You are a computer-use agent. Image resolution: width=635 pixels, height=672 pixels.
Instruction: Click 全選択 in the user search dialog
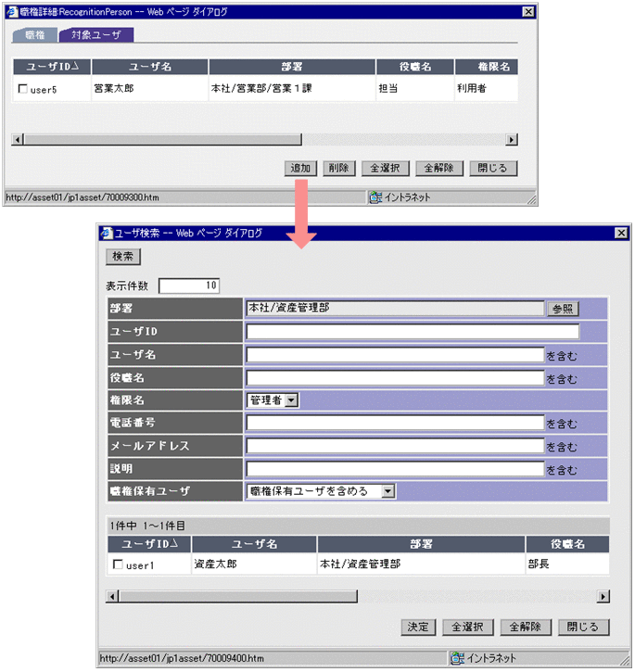(x=468, y=627)
